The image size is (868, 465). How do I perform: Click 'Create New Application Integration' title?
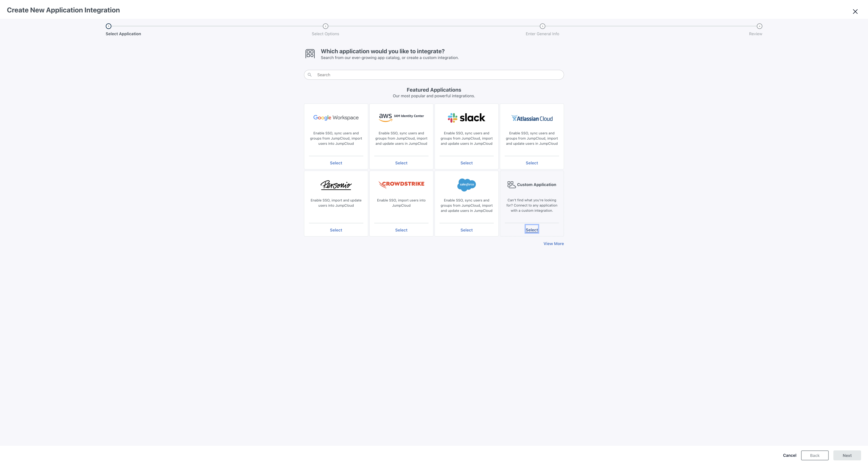(63, 10)
